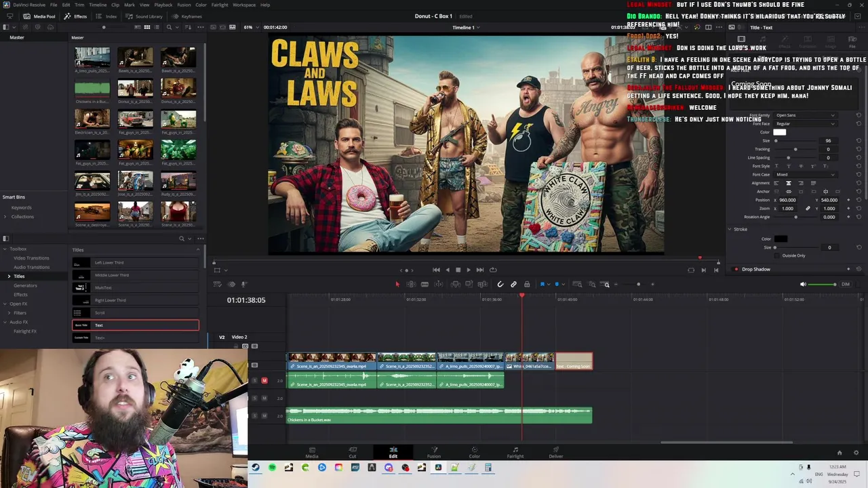Collapse the Stroke section
This screenshot has height=488, width=868.
click(x=730, y=229)
